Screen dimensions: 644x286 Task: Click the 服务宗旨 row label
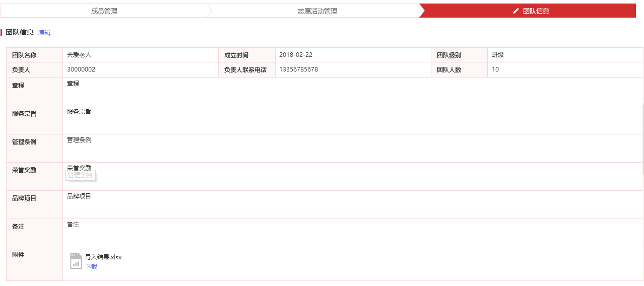(x=24, y=114)
